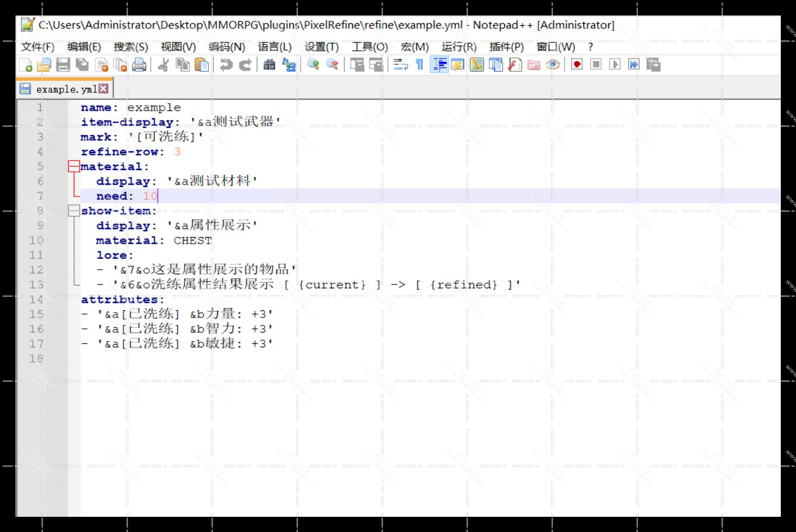Run macro multiple times icon
Screen dimensions: 796x532
(634, 65)
